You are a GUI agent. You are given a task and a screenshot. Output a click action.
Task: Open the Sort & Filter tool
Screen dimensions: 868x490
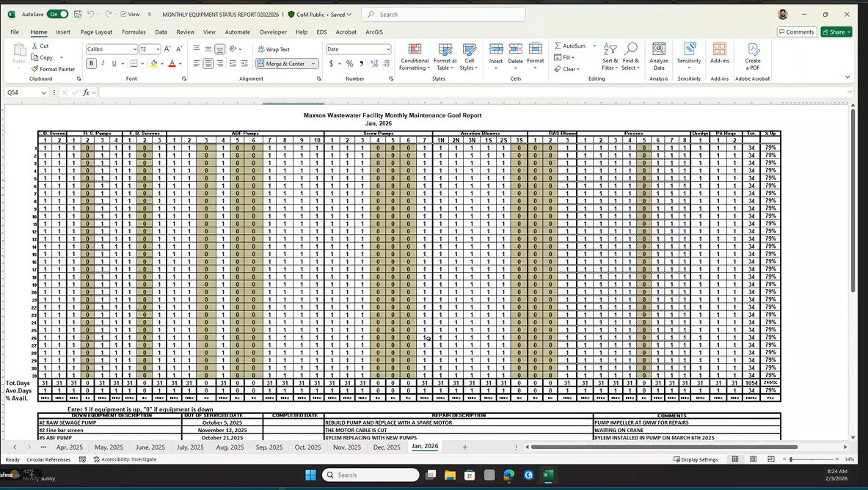[x=610, y=56]
